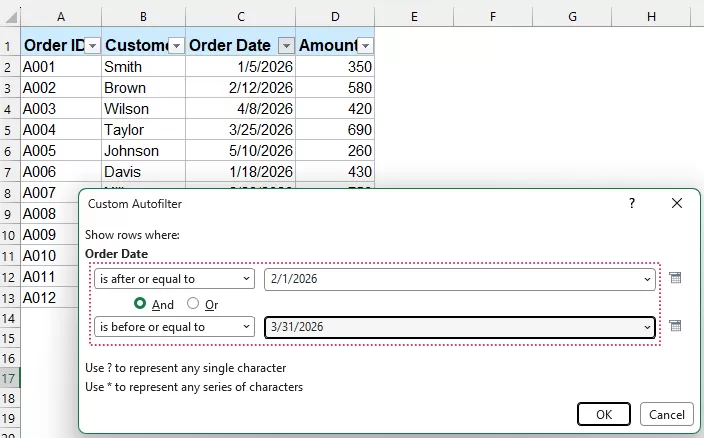The height and width of the screenshot is (438, 704).
Task: Select row 13 header
Action: tap(10, 298)
